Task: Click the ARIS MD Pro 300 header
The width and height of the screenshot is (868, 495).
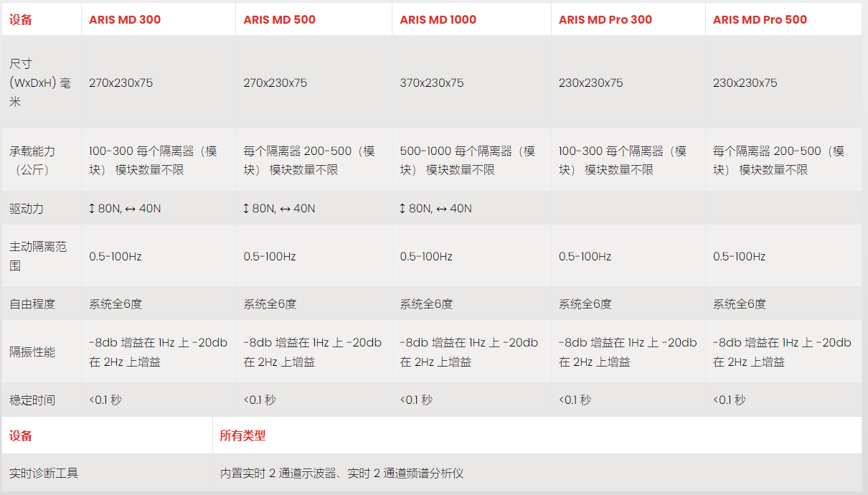Action: 605,20
